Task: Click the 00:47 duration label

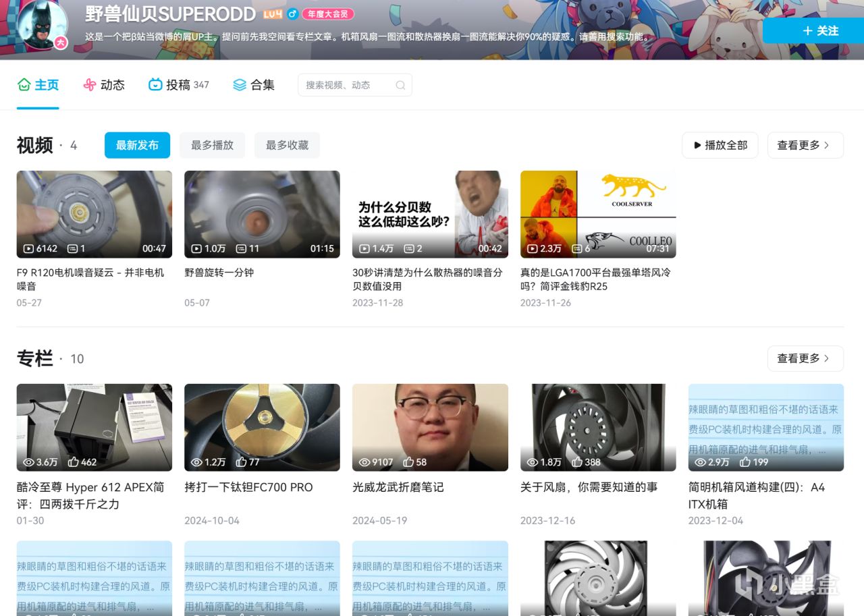Action: [x=154, y=248]
